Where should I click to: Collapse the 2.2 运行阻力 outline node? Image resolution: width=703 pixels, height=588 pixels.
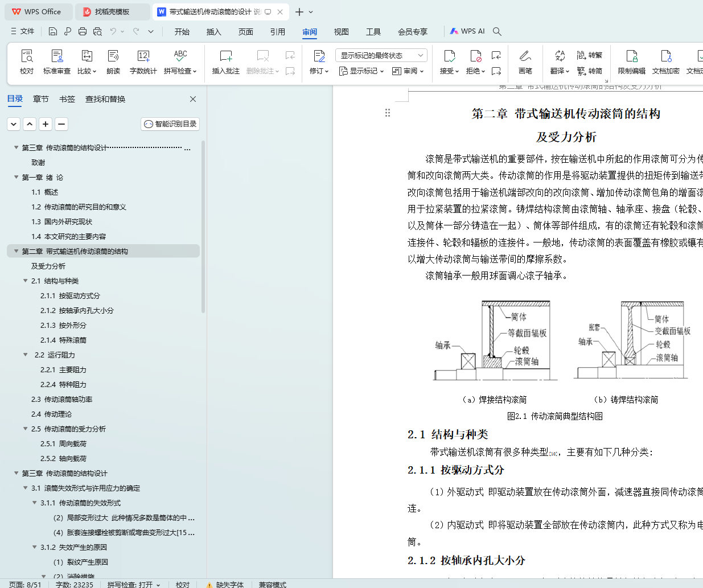click(25, 355)
